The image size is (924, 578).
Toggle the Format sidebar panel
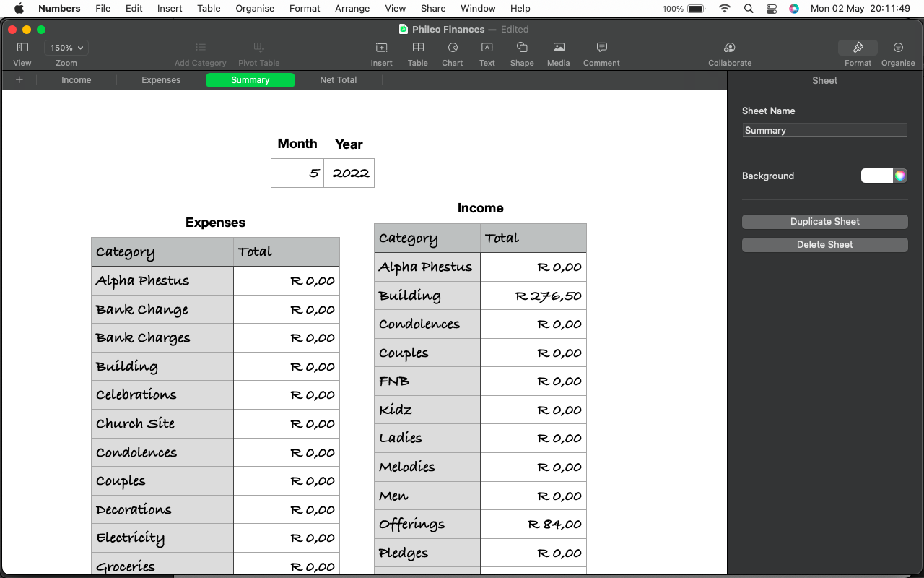(858, 48)
